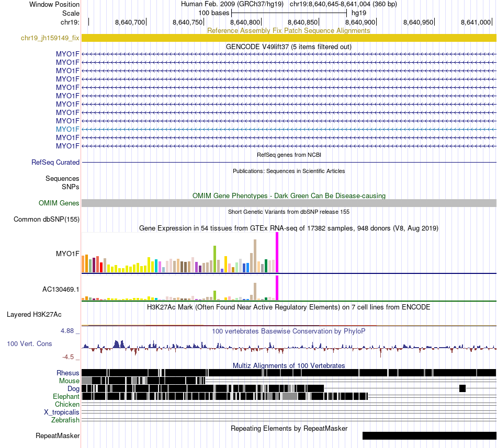Click the 'Chicken' species label
Image resolution: width=497 pixels, height=448 pixels.
pos(67,404)
